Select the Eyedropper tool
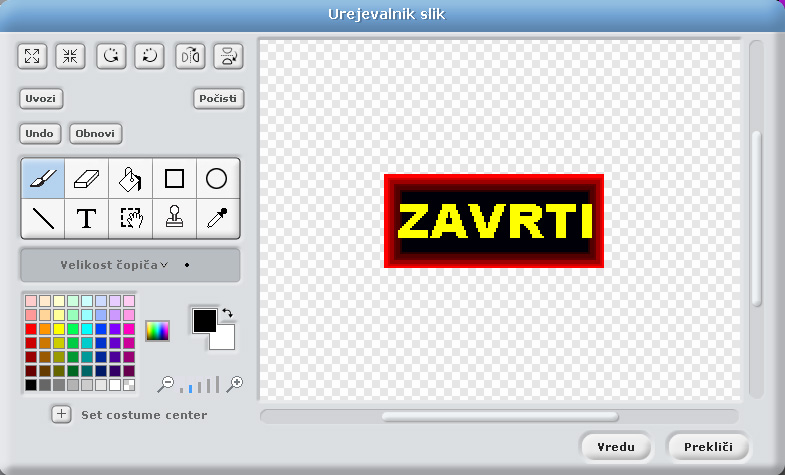785x475 pixels. click(x=217, y=219)
